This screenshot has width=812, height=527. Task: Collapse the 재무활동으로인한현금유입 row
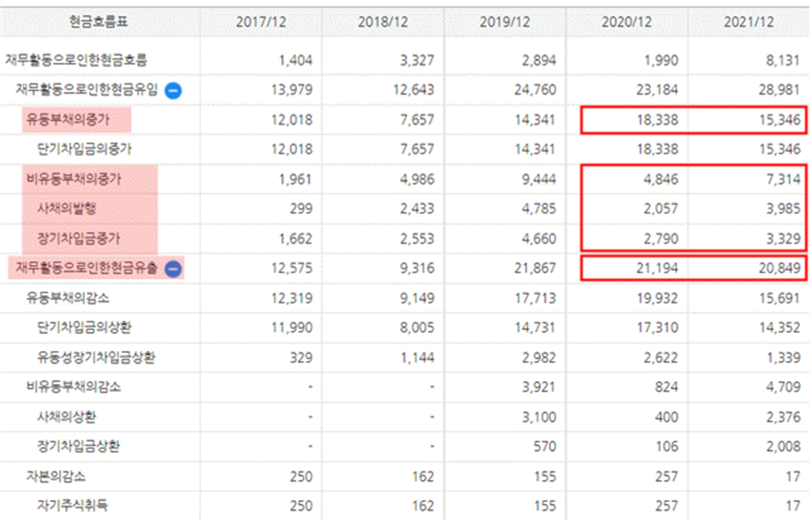click(173, 91)
